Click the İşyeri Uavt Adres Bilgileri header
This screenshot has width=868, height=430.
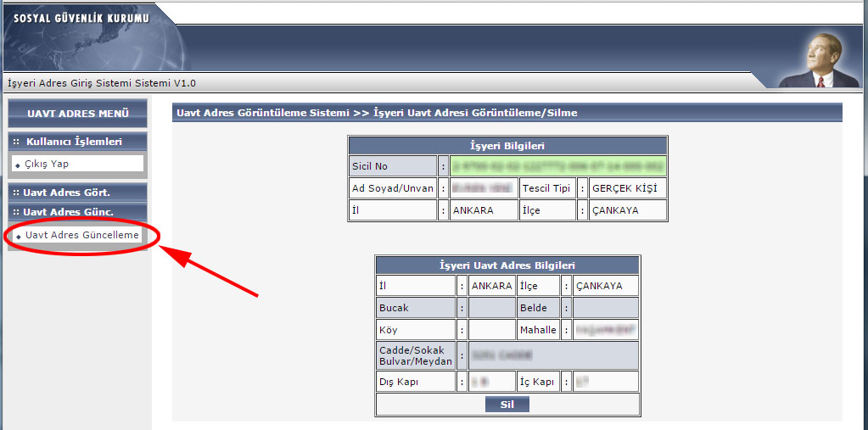(x=507, y=265)
